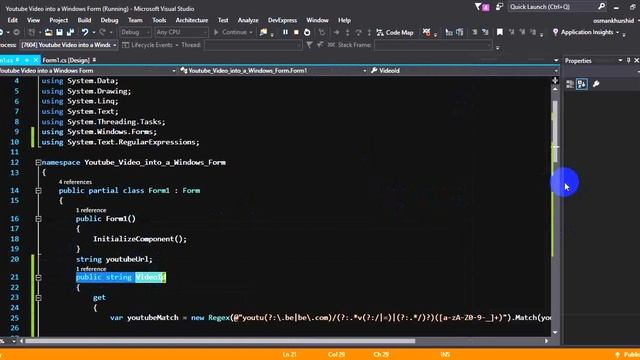Screen dimensions: 640x360
Task: Close the Properties panel
Action: pyautogui.click(x=636, y=60)
